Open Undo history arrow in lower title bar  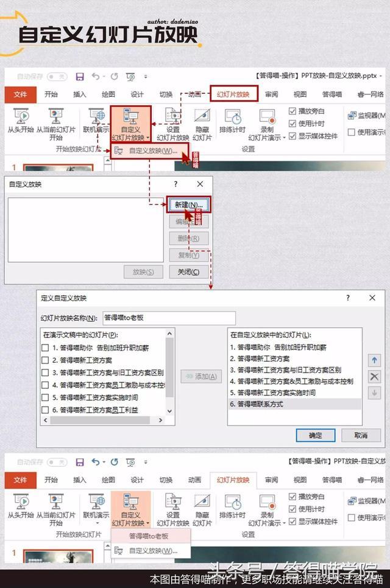click(104, 462)
